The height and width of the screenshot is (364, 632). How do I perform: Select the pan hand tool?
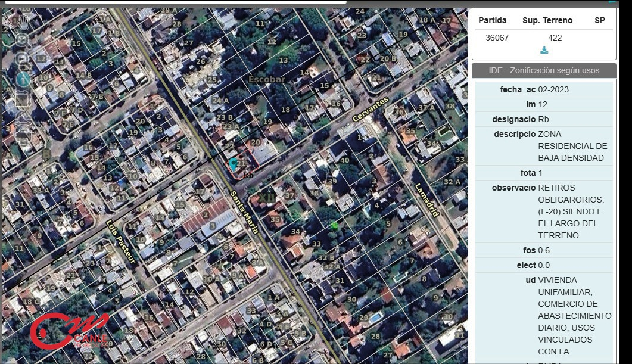coord(24,21)
